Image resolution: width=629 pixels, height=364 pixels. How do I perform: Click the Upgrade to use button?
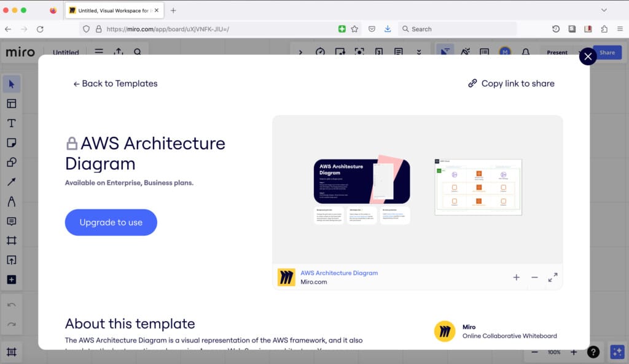111,222
